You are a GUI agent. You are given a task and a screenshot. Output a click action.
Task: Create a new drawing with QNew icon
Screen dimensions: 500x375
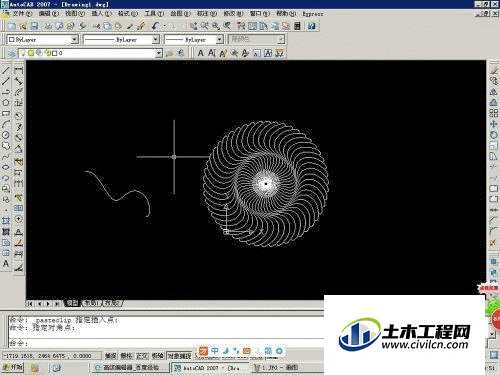(12, 26)
